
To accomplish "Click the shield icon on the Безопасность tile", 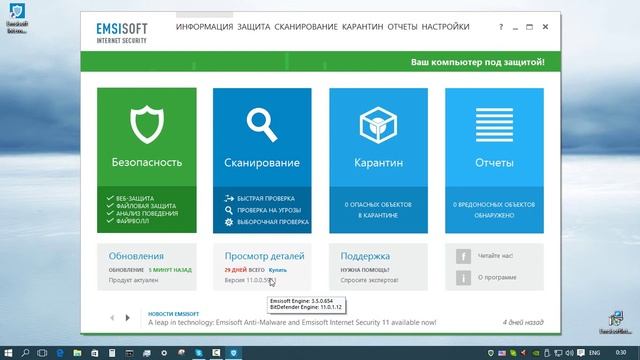I will point(147,124).
